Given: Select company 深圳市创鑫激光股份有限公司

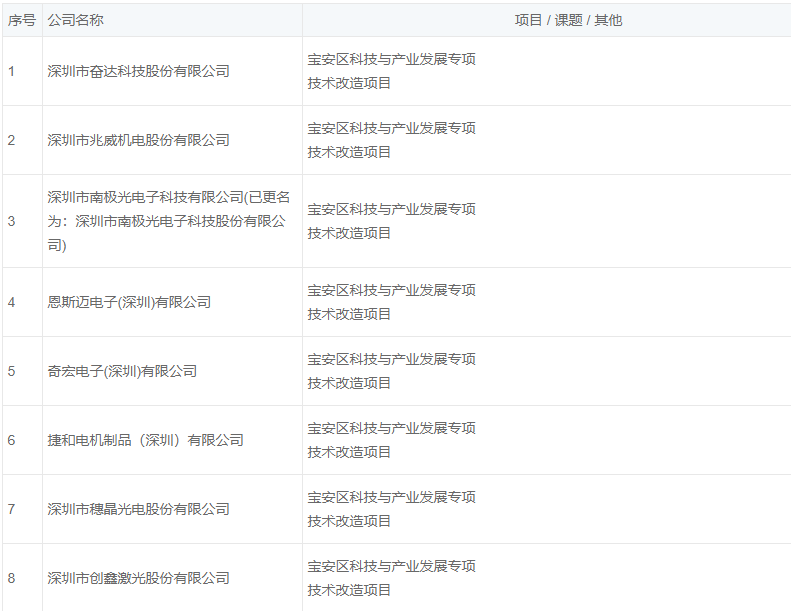Looking at the screenshot, I should (x=139, y=578).
